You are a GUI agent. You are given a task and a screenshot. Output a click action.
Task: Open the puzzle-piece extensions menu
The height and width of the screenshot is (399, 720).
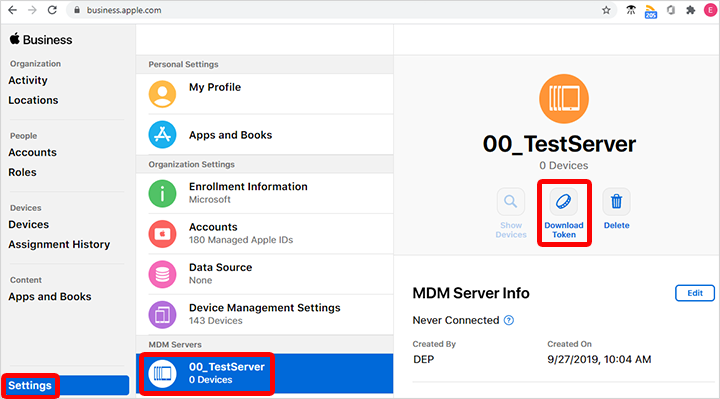tap(690, 10)
